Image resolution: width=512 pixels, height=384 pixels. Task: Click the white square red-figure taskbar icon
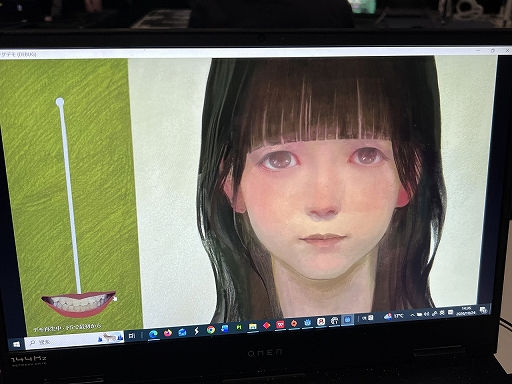(x=321, y=321)
